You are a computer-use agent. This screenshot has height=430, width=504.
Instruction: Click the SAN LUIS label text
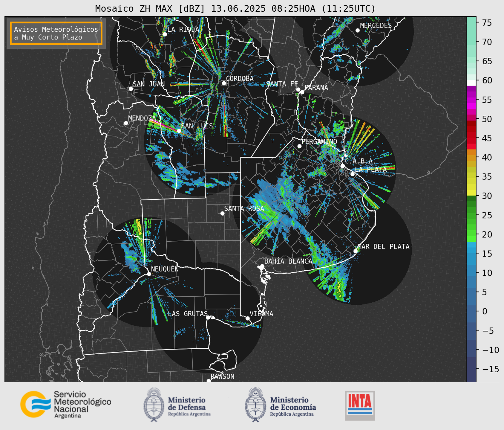click(x=197, y=126)
